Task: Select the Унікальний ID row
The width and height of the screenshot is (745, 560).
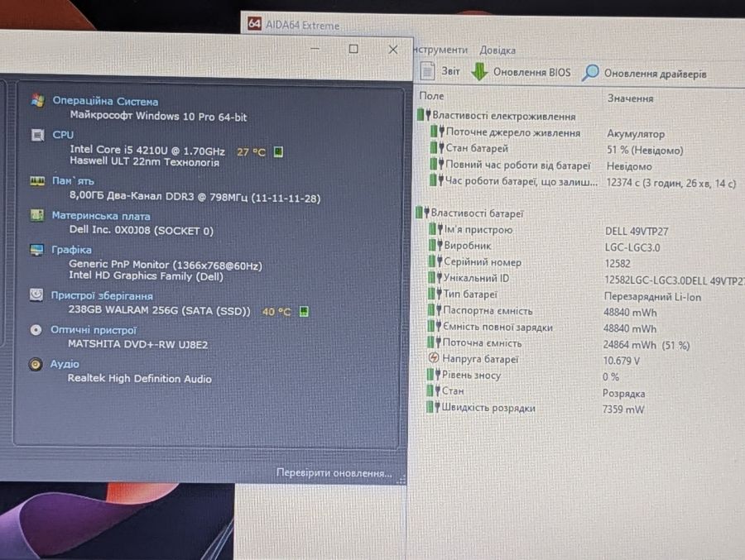Action: click(584, 279)
